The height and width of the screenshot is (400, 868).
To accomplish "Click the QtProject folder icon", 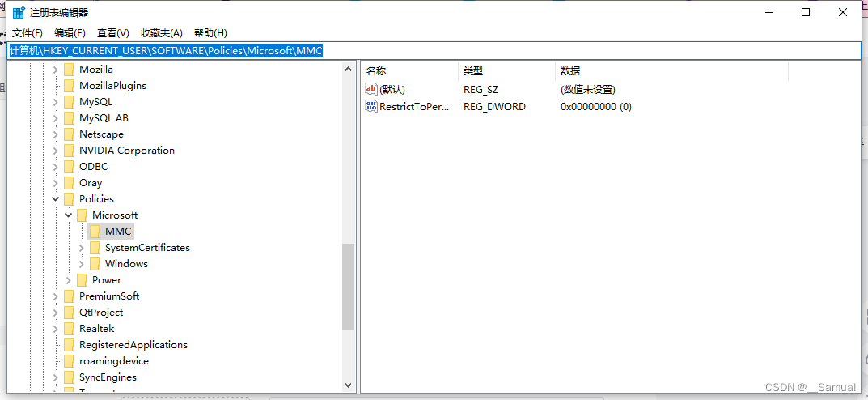I will tap(69, 313).
